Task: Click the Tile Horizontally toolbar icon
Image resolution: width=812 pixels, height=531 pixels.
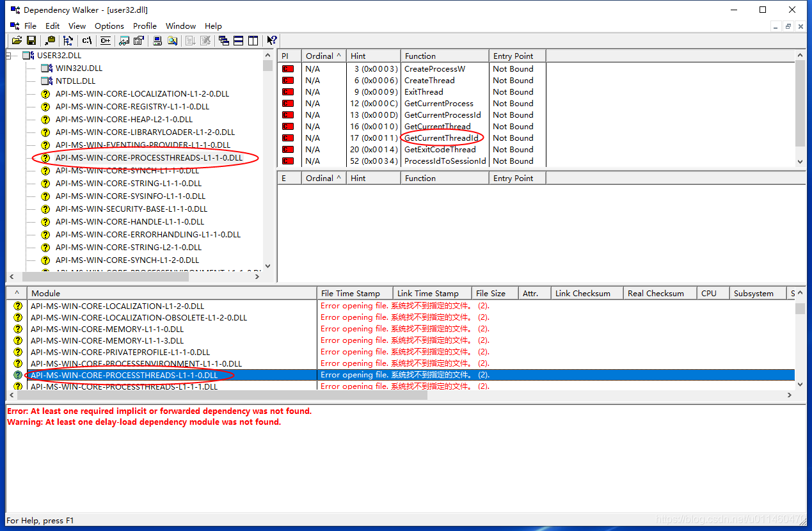Action: (238, 40)
